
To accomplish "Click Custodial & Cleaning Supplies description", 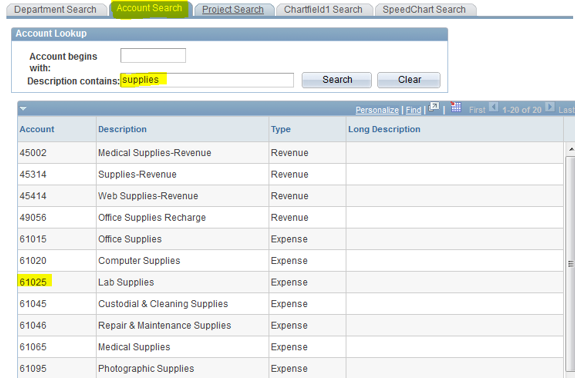I will pyautogui.click(x=163, y=304).
